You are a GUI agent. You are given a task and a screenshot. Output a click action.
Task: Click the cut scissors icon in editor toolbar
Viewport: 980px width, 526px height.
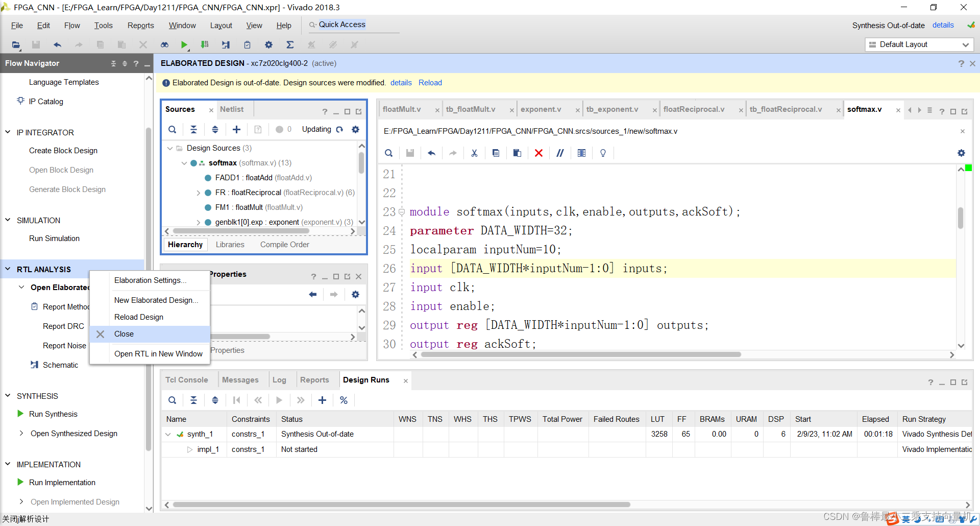[x=474, y=153]
